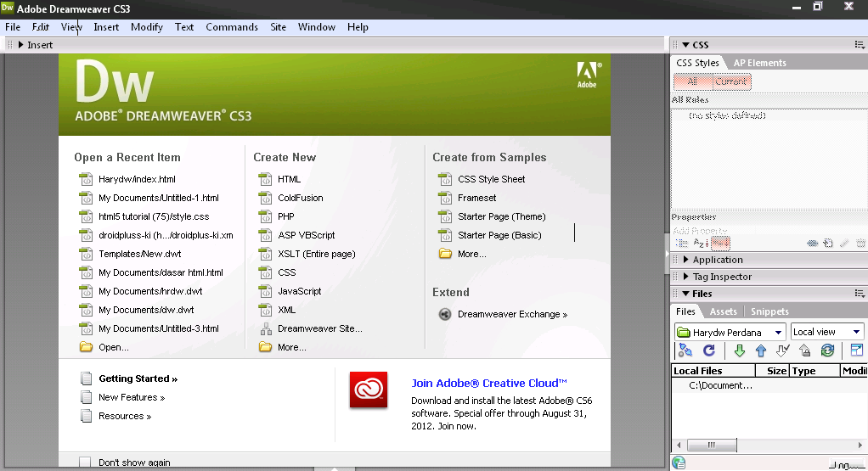
Task: Click the Synchronize files icon
Action: click(827, 350)
